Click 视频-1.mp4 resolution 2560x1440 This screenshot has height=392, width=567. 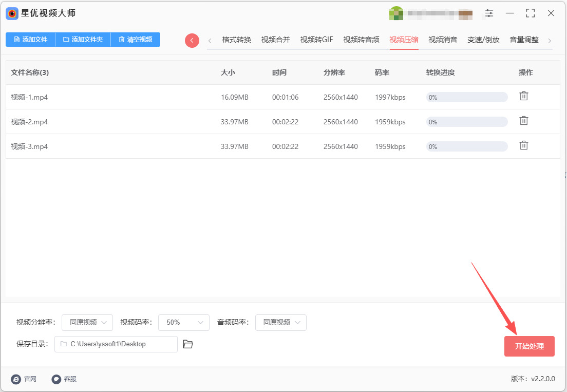341,97
